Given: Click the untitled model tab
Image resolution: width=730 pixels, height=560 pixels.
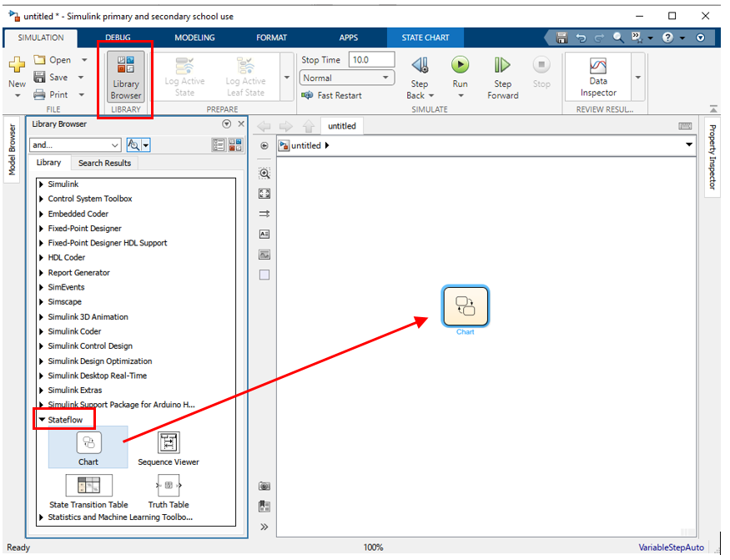Looking at the screenshot, I should (342, 126).
